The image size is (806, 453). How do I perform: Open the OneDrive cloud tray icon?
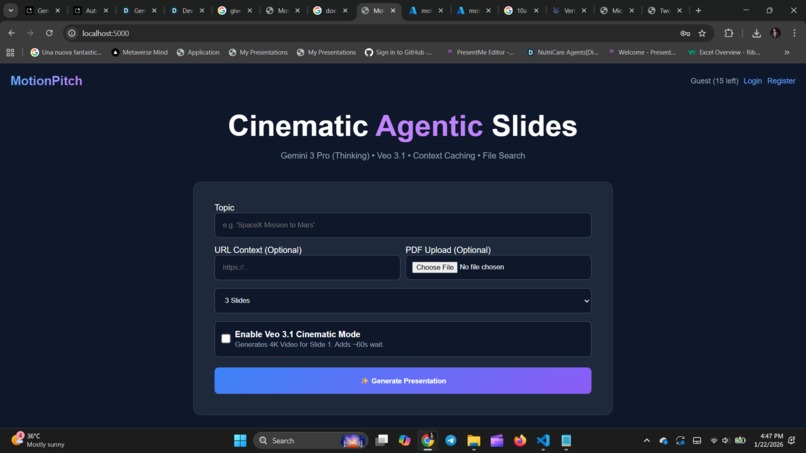(x=664, y=441)
